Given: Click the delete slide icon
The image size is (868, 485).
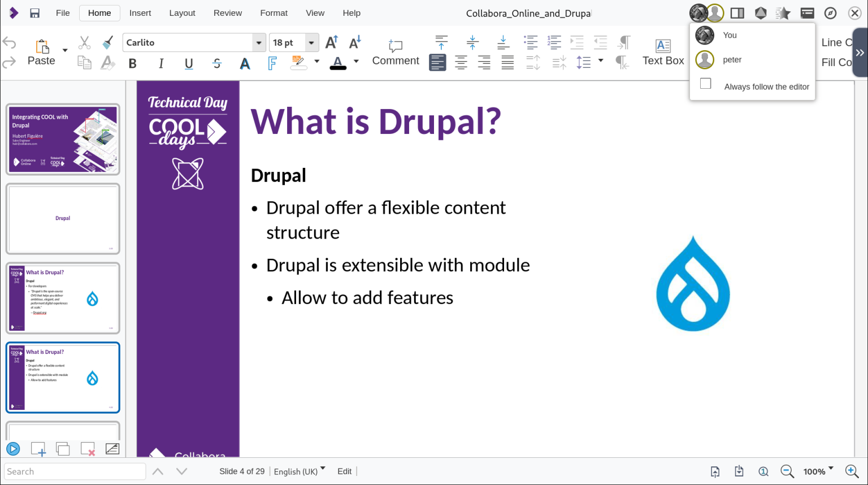Looking at the screenshot, I should pyautogui.click(x=88, y=449).
